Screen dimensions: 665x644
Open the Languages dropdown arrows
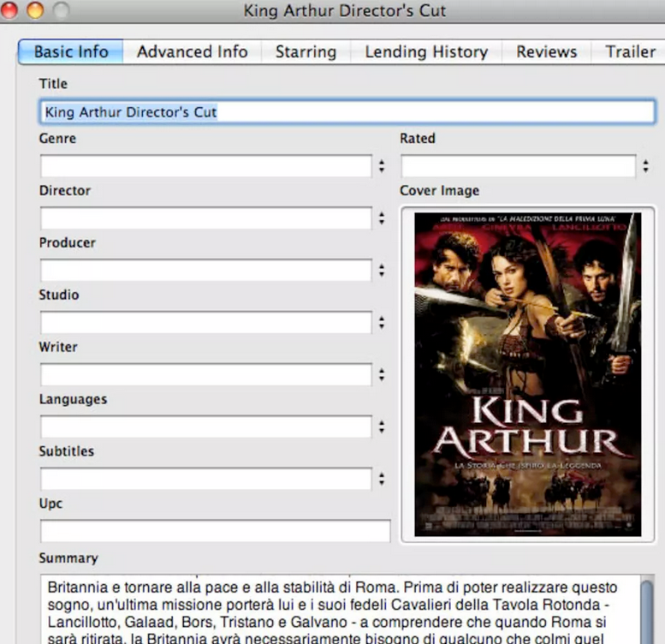(x=382, y=426)
